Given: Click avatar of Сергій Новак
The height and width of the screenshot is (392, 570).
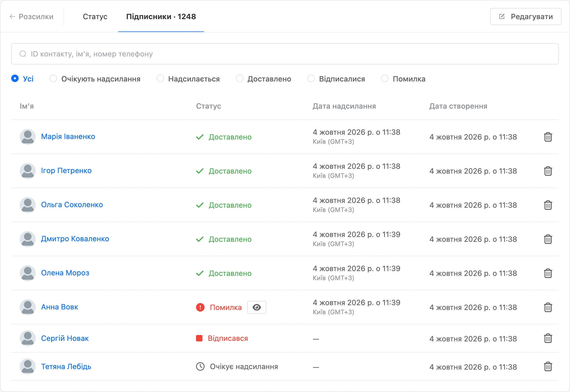Looking at the screenshot, I should [x=28, y=338].
